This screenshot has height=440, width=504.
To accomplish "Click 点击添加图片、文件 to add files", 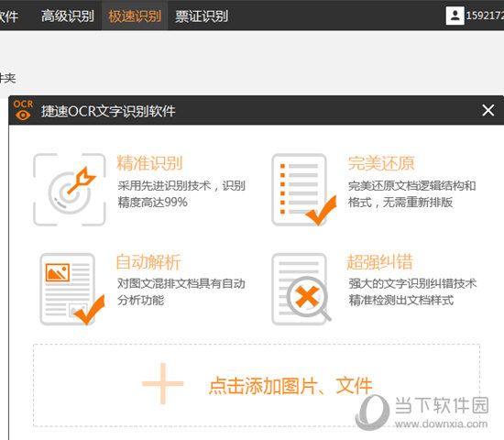I will pos(290,385).
